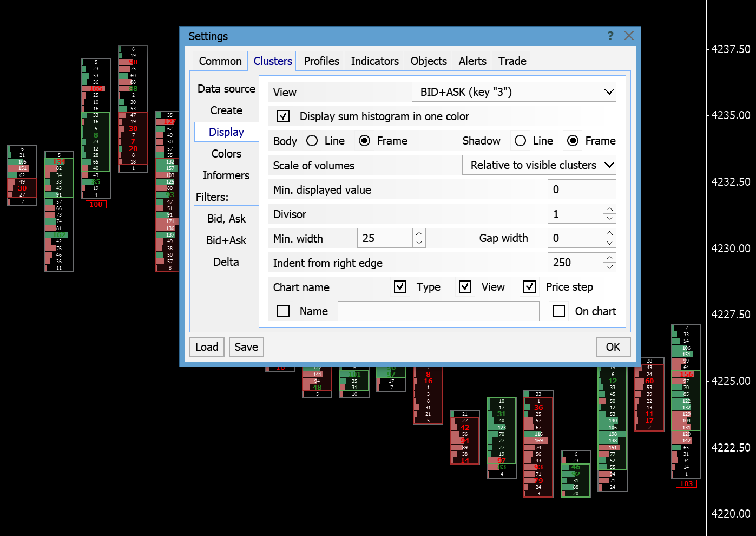Image resolution: width=756 pixels, height=536 pixels.
Task: Select Colors in the sidebar list
Action: pyautogui.click(x=226, y=154)
